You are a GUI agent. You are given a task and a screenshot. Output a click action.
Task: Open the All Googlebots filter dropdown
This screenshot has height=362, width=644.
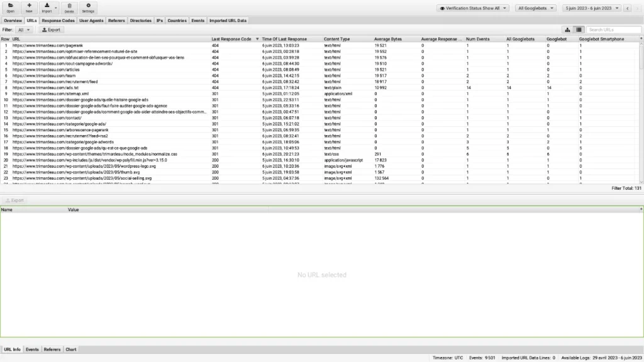tap(536, 8)
